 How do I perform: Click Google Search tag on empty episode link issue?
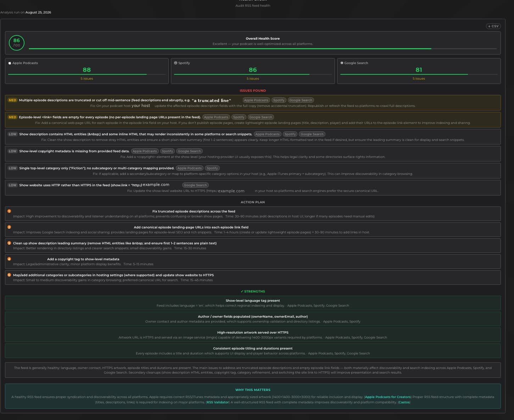(x=261, y=117)
